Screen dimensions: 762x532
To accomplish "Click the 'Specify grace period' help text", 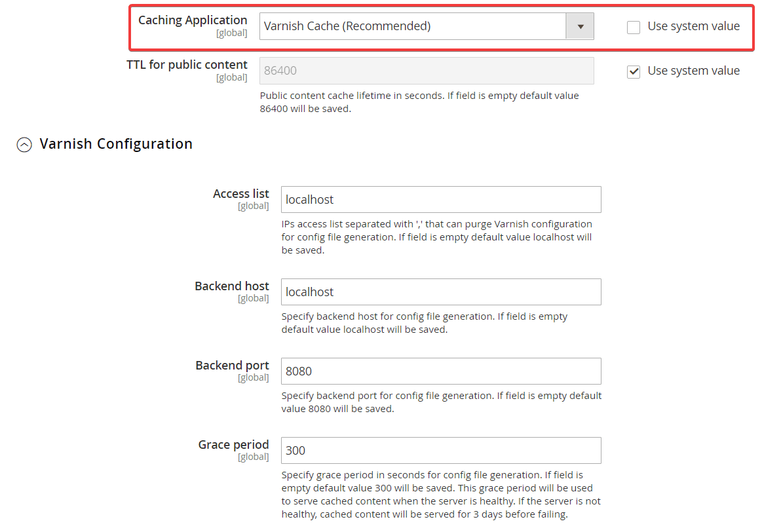I will tap(441, 495).
